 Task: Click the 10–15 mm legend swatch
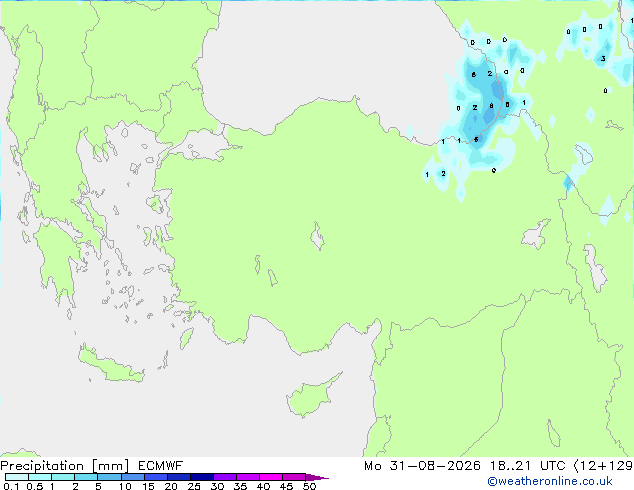[x=132, y=477]
